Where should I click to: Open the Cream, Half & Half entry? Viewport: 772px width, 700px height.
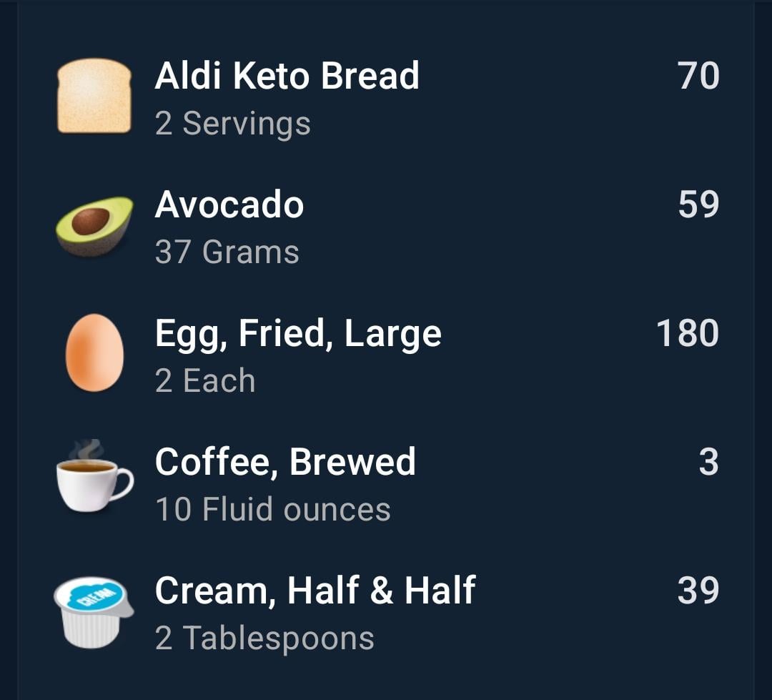(x=387, y=613)
